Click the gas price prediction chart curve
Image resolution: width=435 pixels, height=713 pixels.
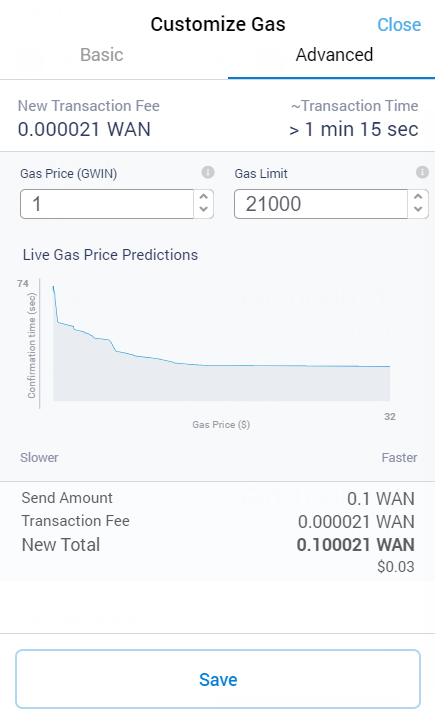click(x=221, y=344)
